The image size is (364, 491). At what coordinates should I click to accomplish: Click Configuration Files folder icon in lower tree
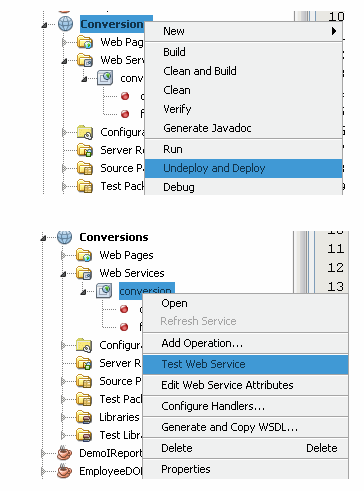84,345
